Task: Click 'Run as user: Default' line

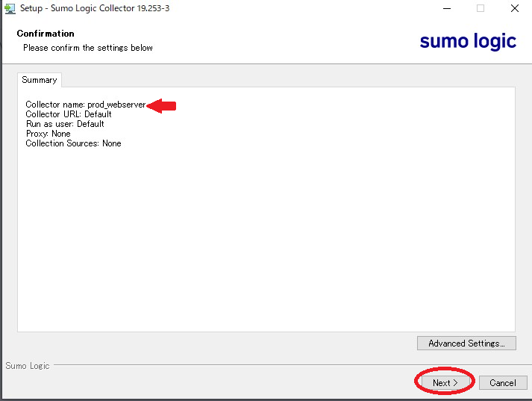Action: [65, 124]
